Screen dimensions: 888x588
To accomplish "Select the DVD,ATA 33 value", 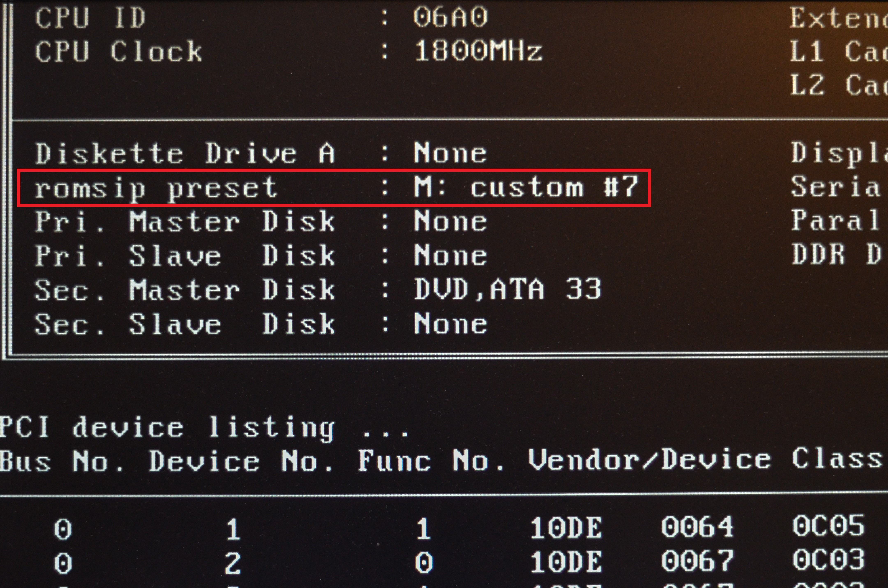I will 507,290.
